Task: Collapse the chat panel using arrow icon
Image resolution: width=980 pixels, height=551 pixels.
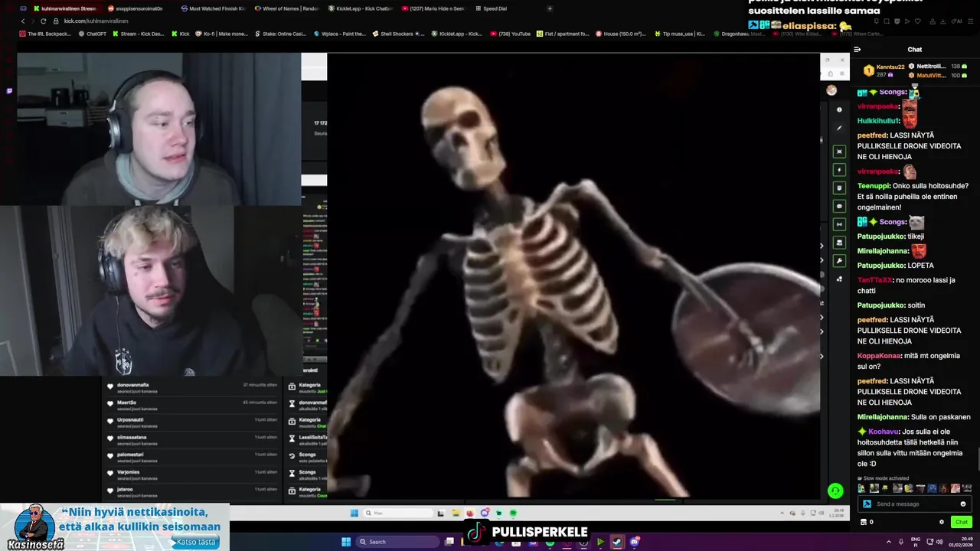Action: [x=857, y=50]
